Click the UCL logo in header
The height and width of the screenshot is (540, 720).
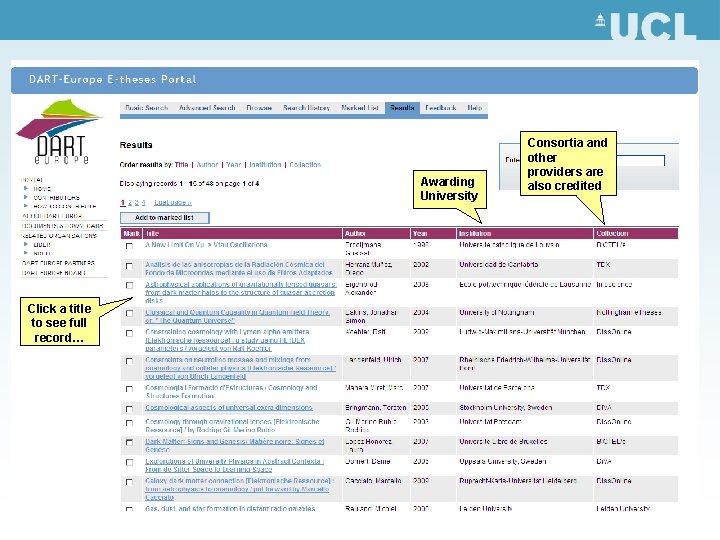pyautogui.click(x=646, y=25)
